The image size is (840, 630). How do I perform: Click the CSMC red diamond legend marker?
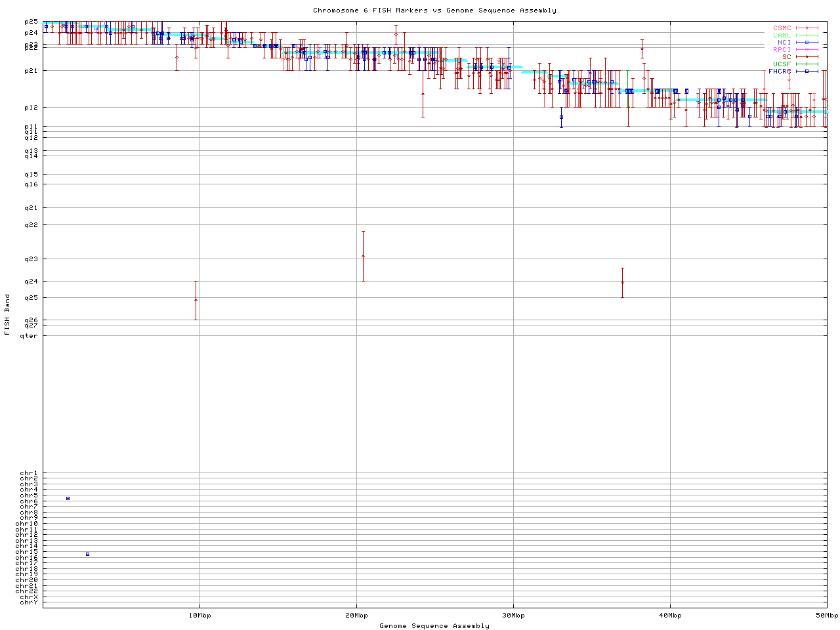[x=807, y=28]
